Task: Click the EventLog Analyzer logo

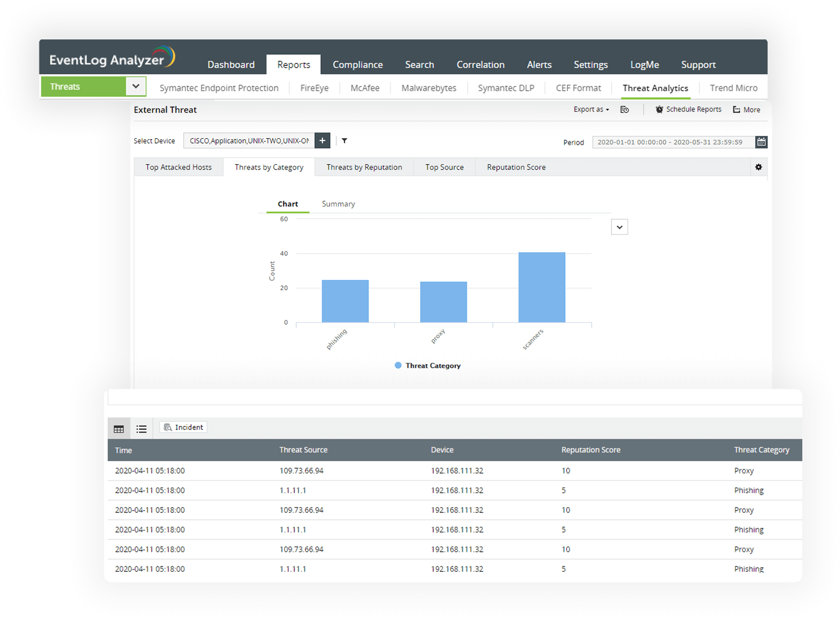Action: coord(112,58)
